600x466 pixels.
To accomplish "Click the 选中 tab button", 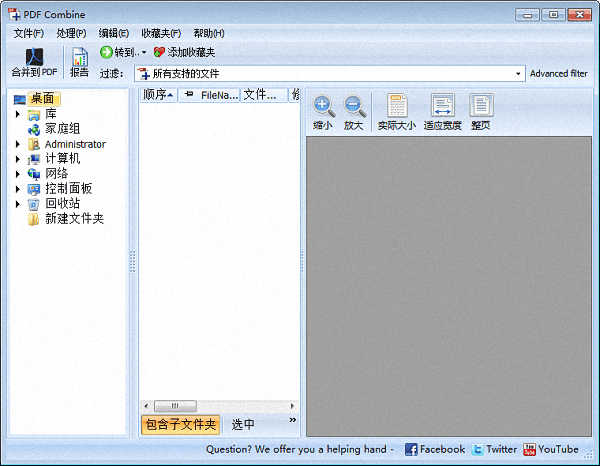I will coord(243,425).
